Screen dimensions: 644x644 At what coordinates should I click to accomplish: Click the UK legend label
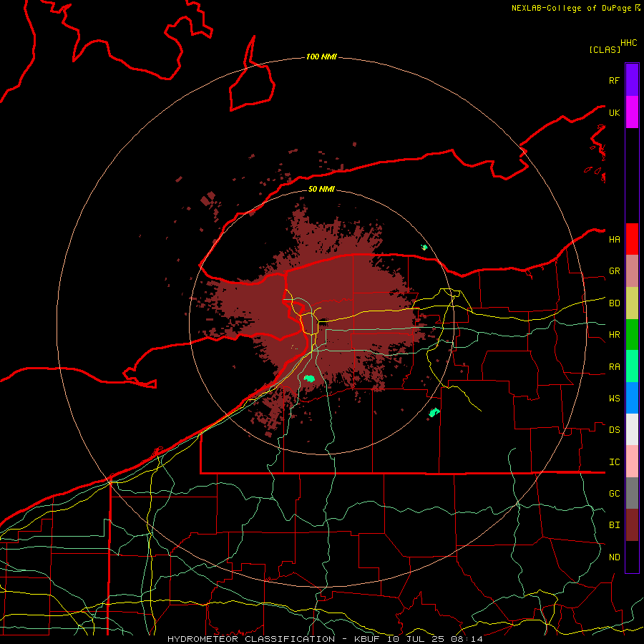pos(614,112)
